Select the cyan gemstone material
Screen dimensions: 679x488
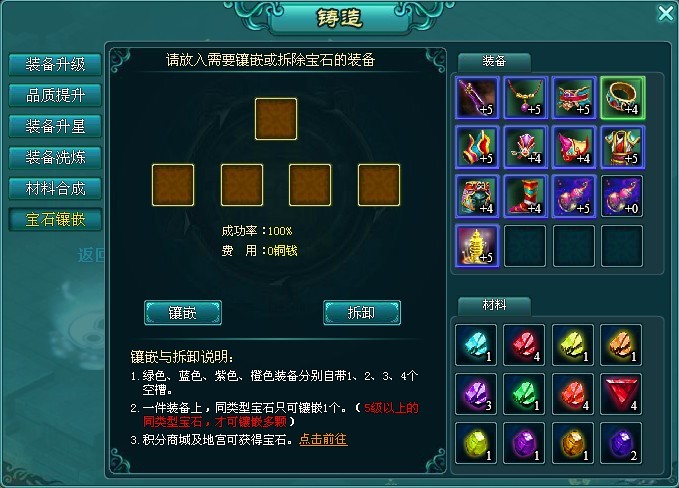[x=476, y=345]
